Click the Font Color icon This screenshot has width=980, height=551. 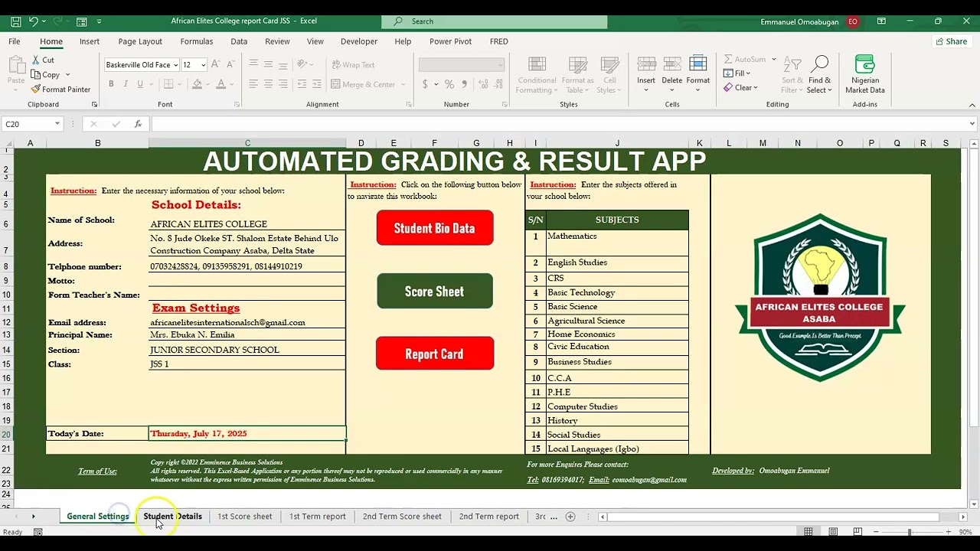point(221,84)
